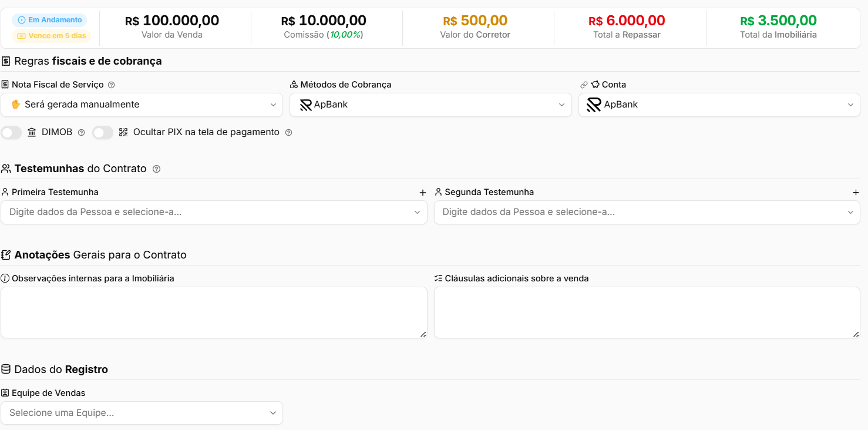868x430 pixels.
Task: Click the QR code icon beside Ocultar PIX
Action: pos(123,132)
